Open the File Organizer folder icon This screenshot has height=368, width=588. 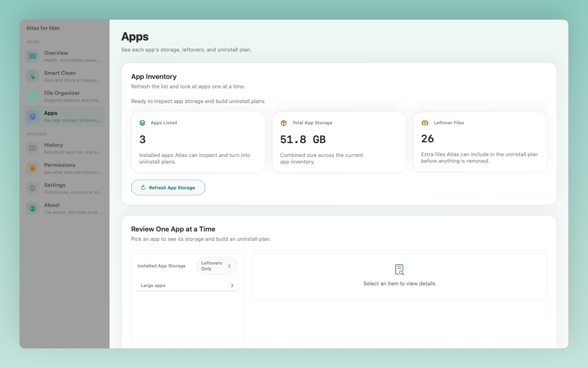(x=32, y=96)
